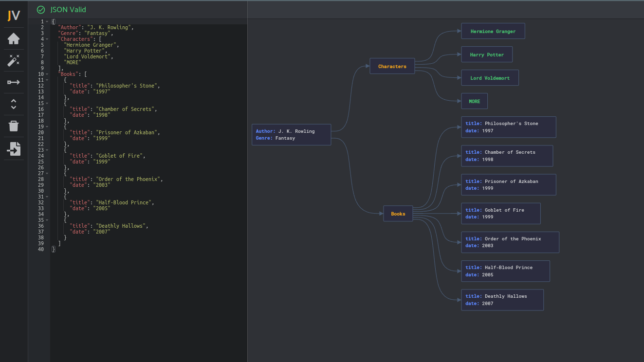Select the Deathly Hallows node
Viewport: 644px width, 362px height.
pyautogui.click(x=502, y=300)
